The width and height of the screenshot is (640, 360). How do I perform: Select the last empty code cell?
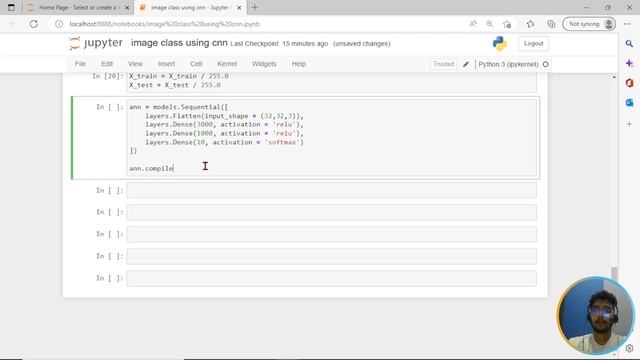click(331, 278)
